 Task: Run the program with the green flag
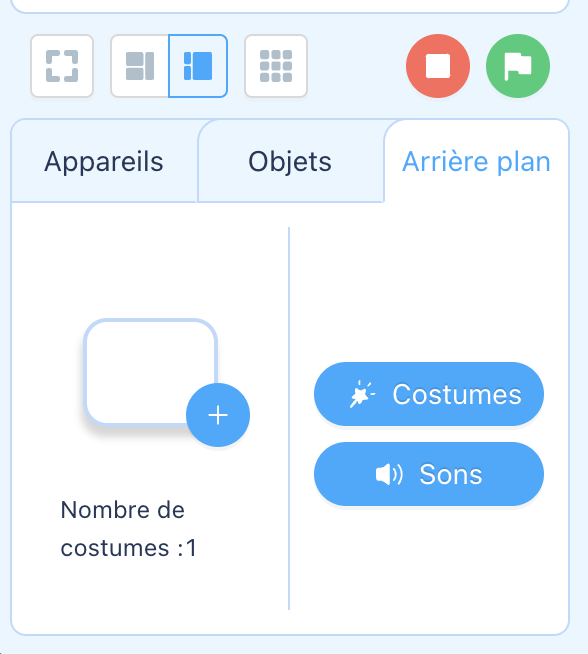coord(518,66)
